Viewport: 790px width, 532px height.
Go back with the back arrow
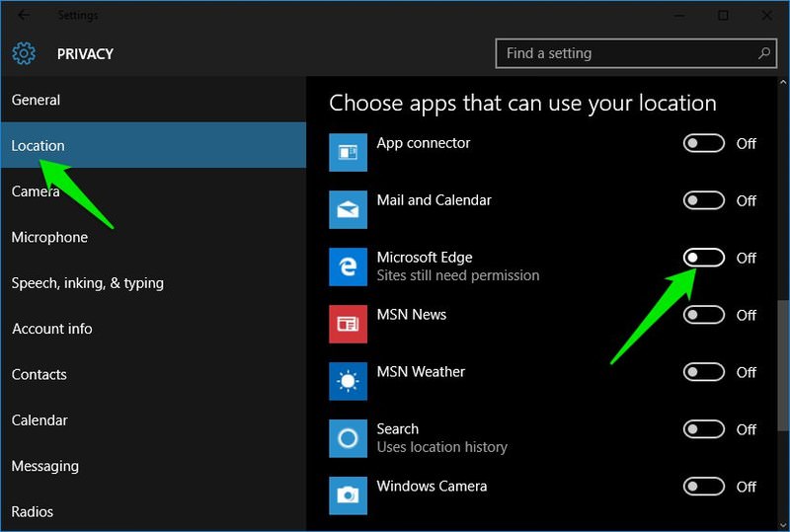coord(23,15)
